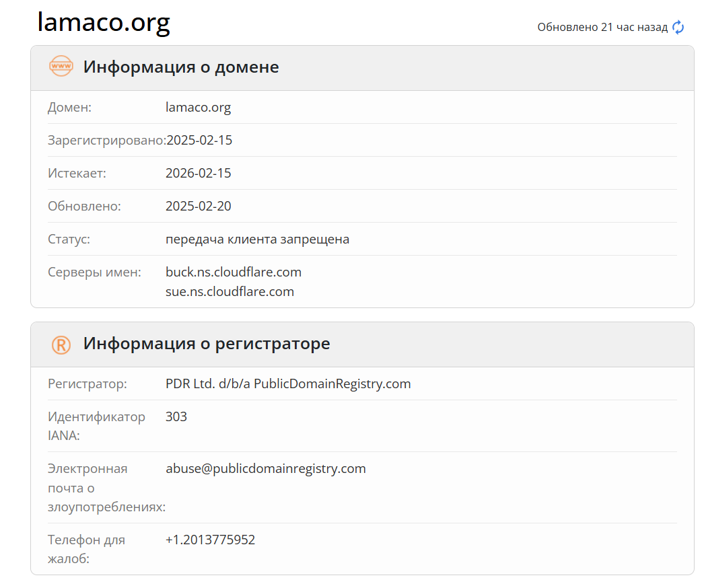Click the expiration date 2026-02-15
The height and width of the screenshot is (588, 704).
(198, 173)
